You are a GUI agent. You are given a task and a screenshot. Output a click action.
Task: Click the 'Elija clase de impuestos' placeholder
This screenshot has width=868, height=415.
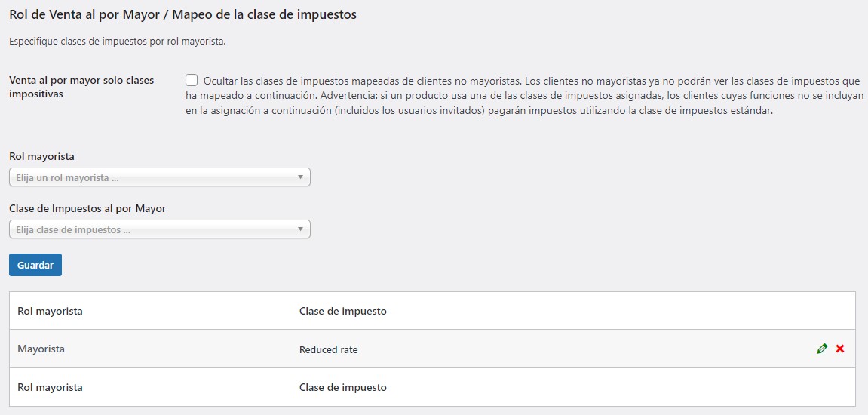point(73,229)
